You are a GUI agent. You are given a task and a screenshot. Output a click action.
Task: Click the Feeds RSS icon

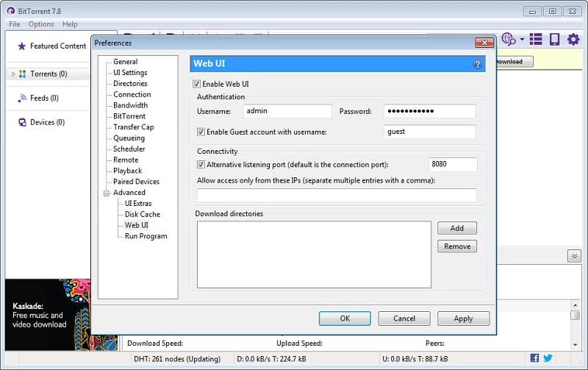[22, 98]
